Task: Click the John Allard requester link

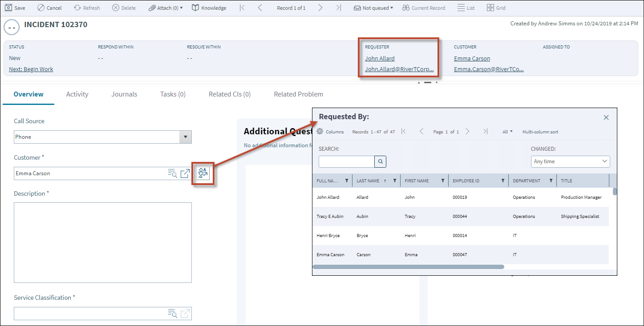Action: [x=379, y=58]
